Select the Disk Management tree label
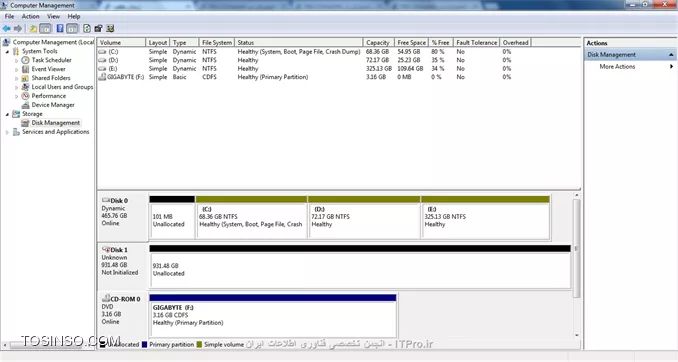 (55, 123)
